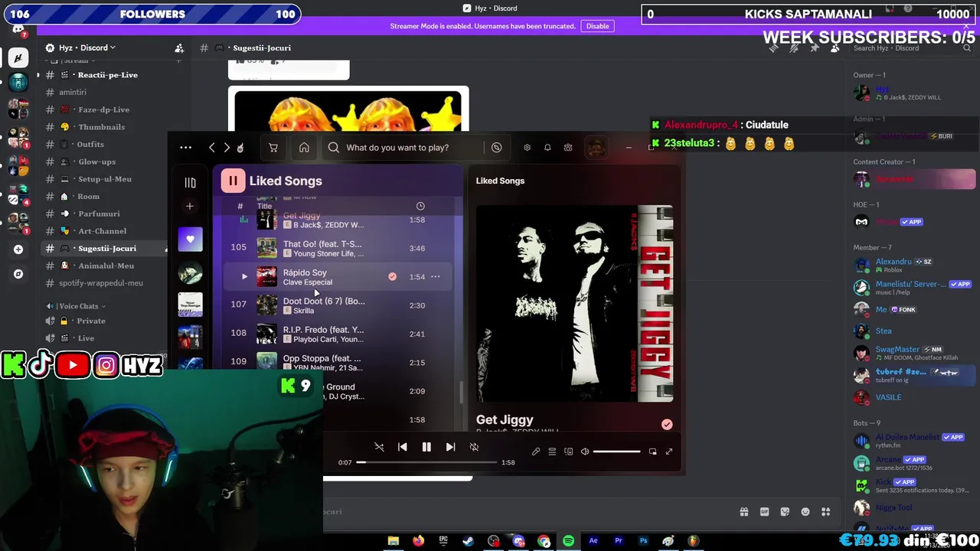Open more options for Rápido Soy
This screenshot has width=980, height=551.
pyautogui.click(x=435, y=276)
